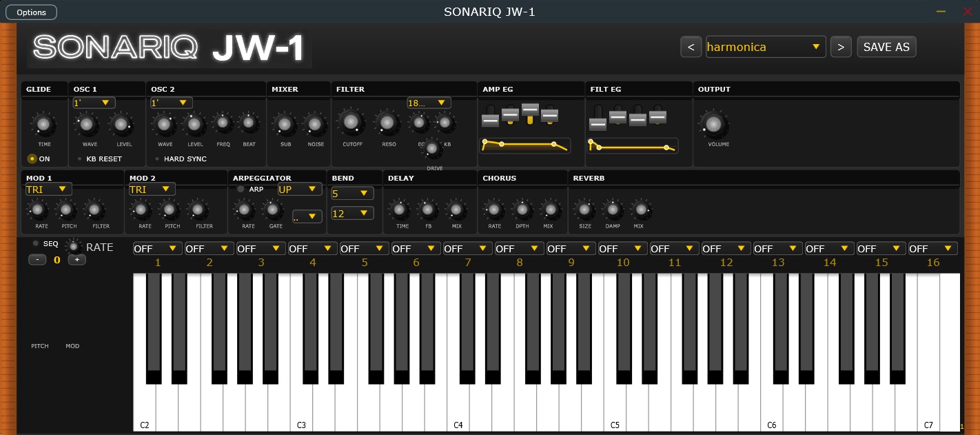Click the Arpeggiator GATE knob

tap(272, 210)
